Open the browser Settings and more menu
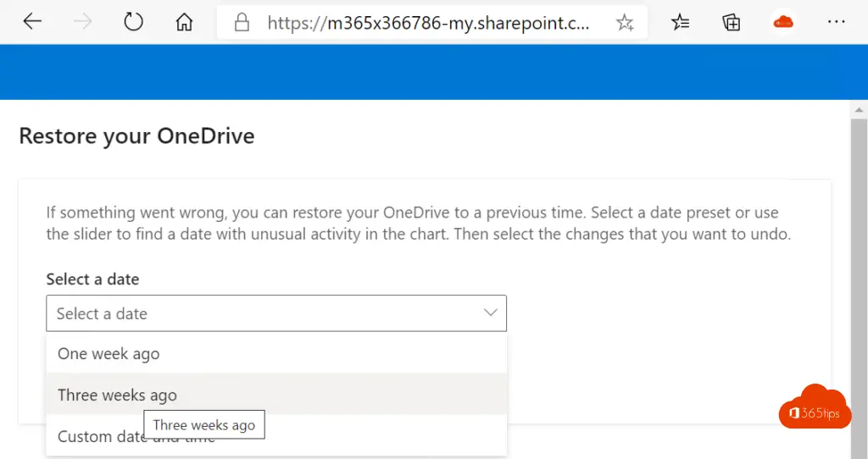 coord(836,21)
